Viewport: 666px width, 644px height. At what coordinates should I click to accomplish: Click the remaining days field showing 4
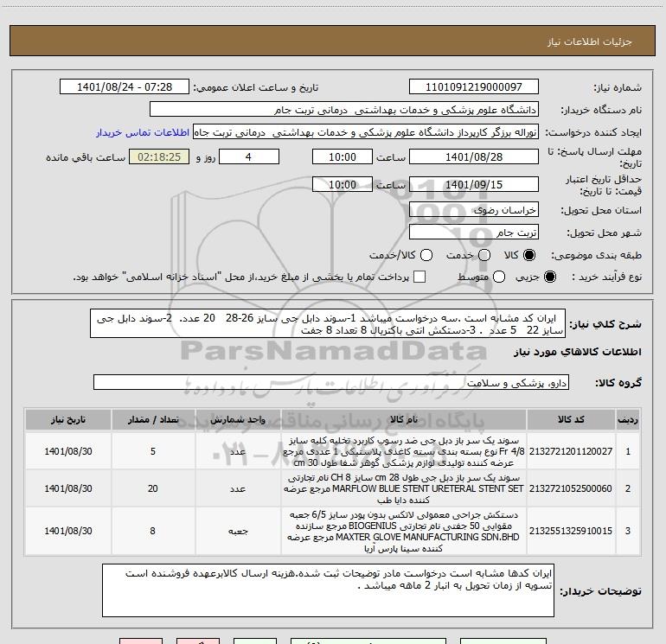(249, 156)
